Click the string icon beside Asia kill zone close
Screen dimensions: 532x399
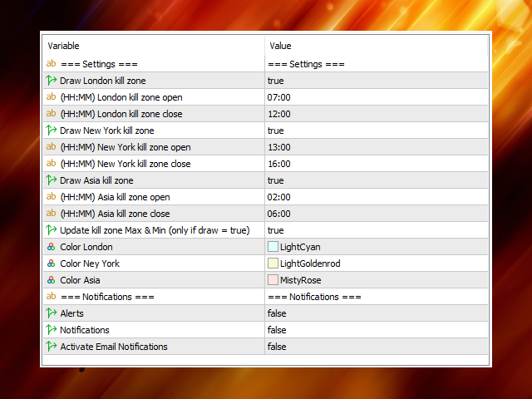pos(51,214)
